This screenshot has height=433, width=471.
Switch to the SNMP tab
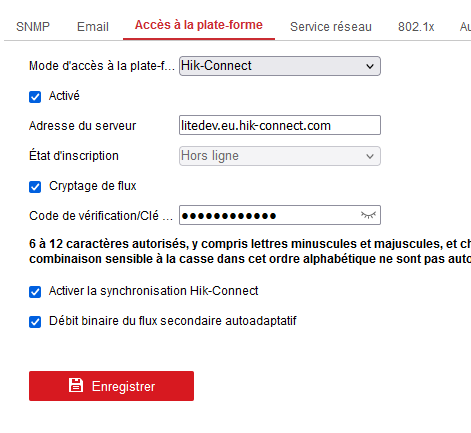point(33,27)
